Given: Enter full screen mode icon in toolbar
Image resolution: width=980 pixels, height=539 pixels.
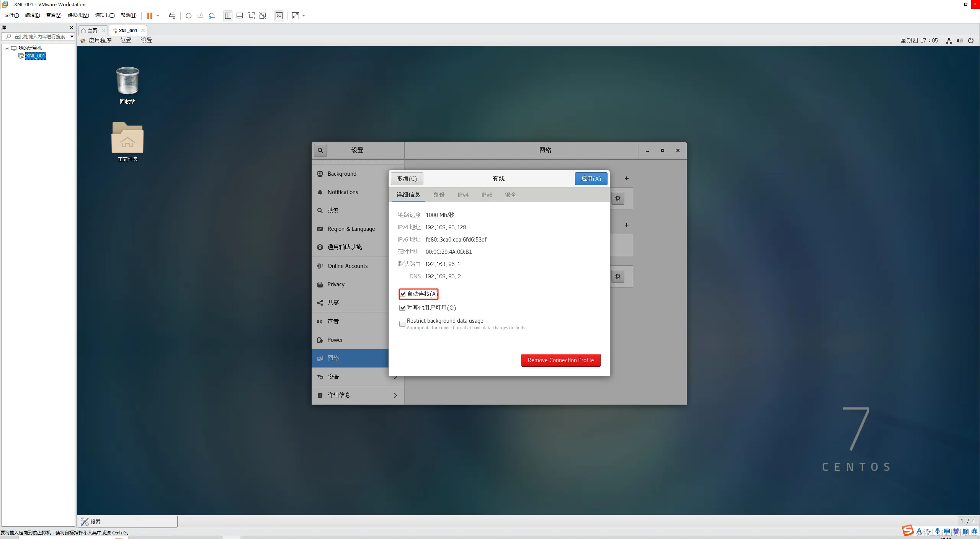Looking at the screenshot, I should point(251,16).
